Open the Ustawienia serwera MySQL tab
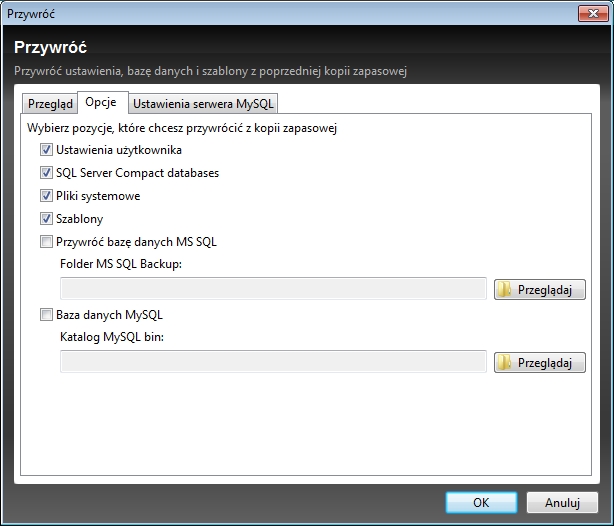The height and width of the screenshot is (526, 614). [x=202, y=103]
